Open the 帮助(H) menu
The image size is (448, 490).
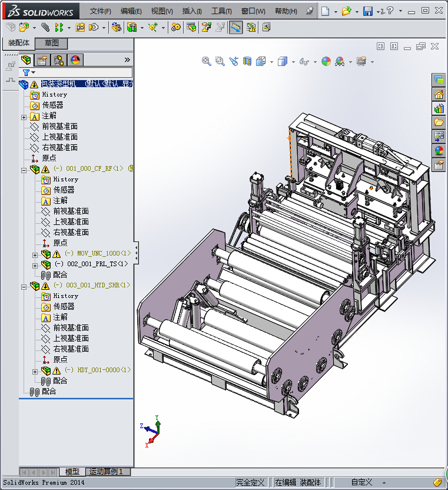[x=286, y=11]
